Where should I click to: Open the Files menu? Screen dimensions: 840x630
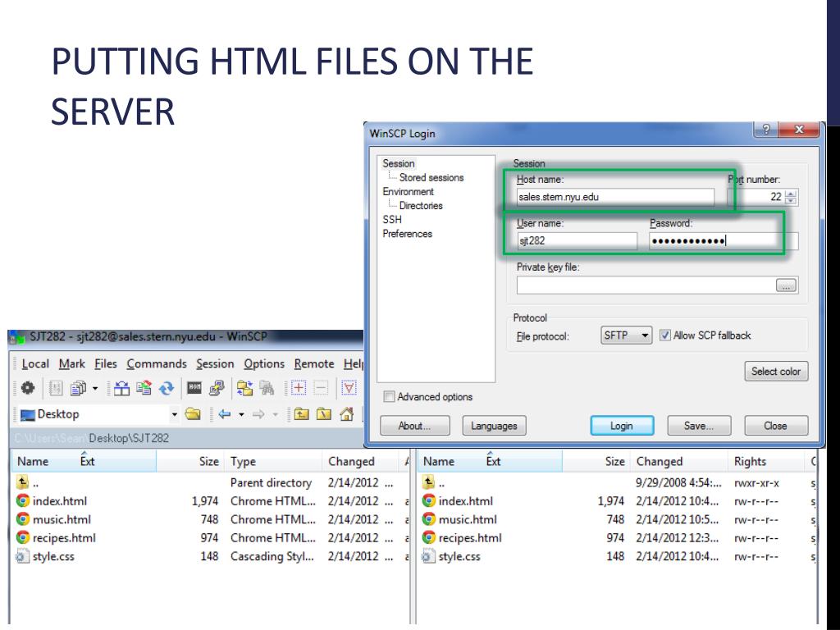[106, 363]
